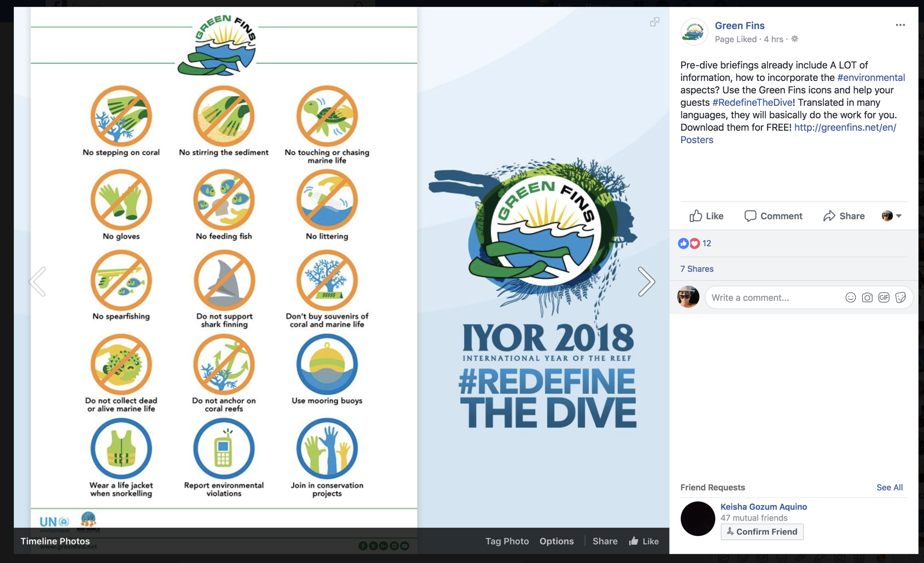Click the No feeding fish icon
The height and width of the screenshot is (563, 924).
pyautogui.click(x=224, y=200)
